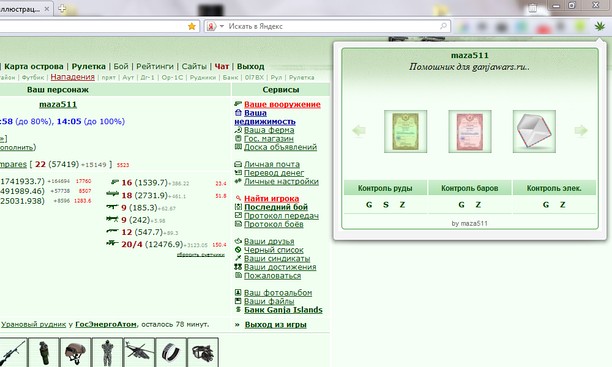
Task: Click S under Контроль руды
Action: pyautogui.click(x=386, y=205)
